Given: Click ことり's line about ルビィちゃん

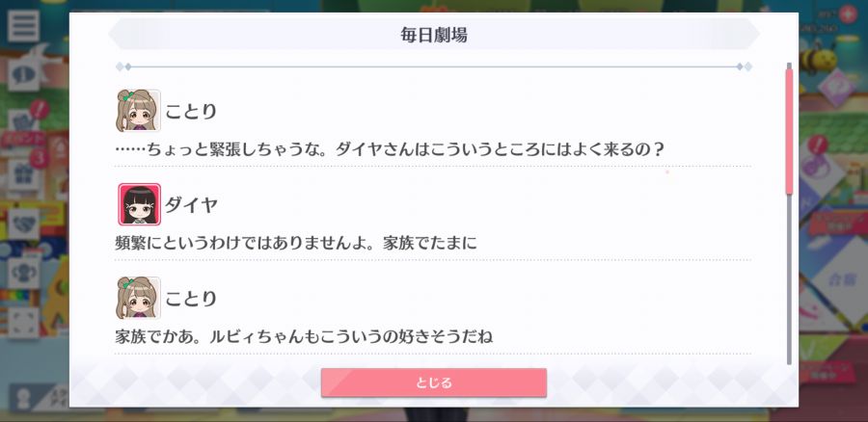Looking at the screenshot, I should coord(304,336).
